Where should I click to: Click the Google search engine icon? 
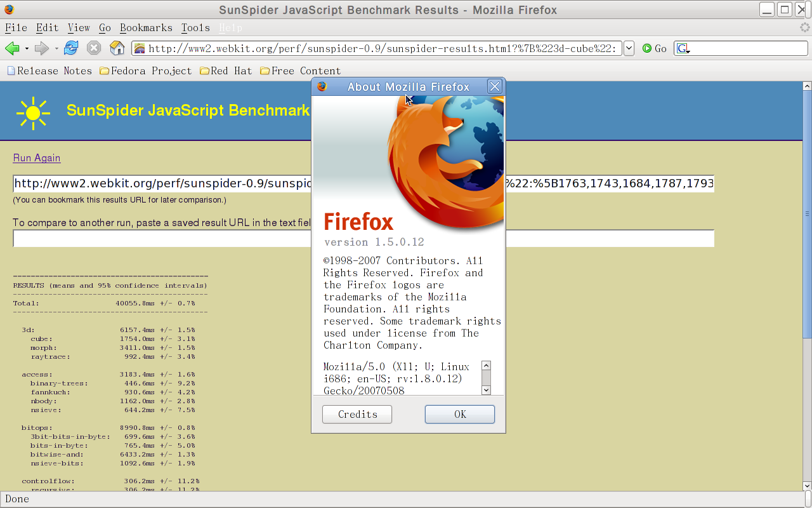(683, 49)
